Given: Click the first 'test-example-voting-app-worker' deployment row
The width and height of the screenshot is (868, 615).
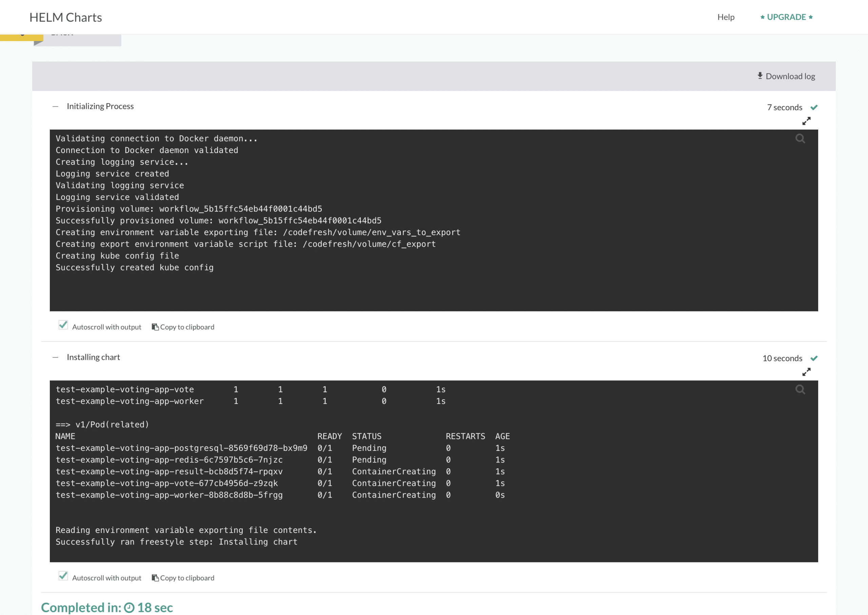Looking at the screenshot, I should 251,401.
